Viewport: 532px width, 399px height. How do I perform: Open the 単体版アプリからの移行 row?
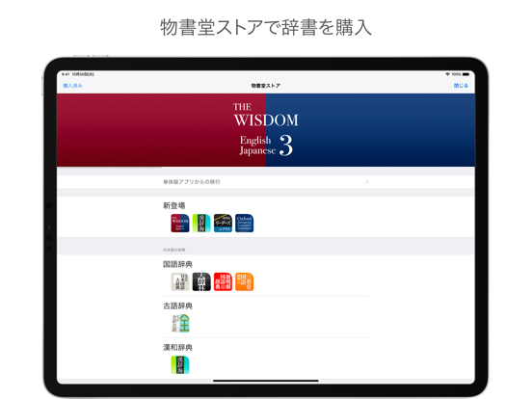tap(266, 182)
